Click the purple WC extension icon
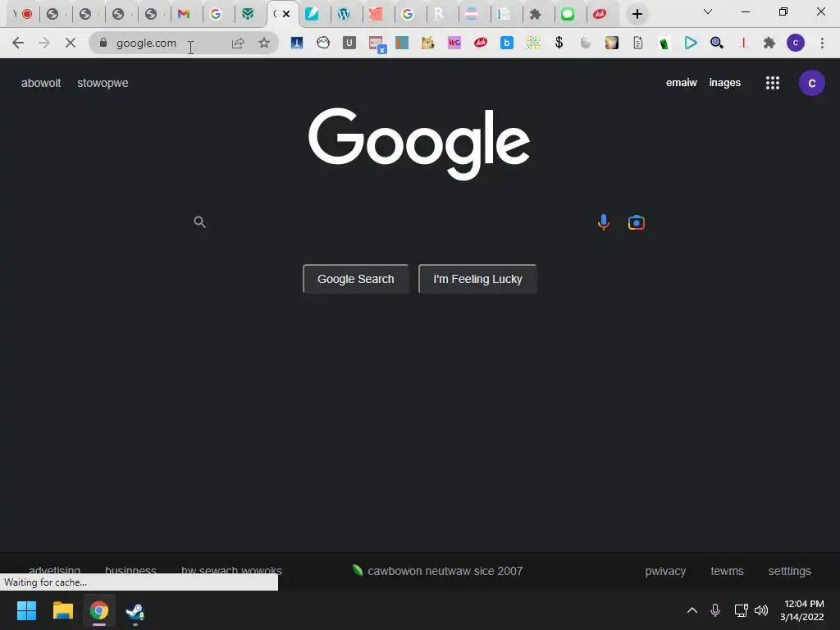The image size is (840, 630). tap(454, 43)
